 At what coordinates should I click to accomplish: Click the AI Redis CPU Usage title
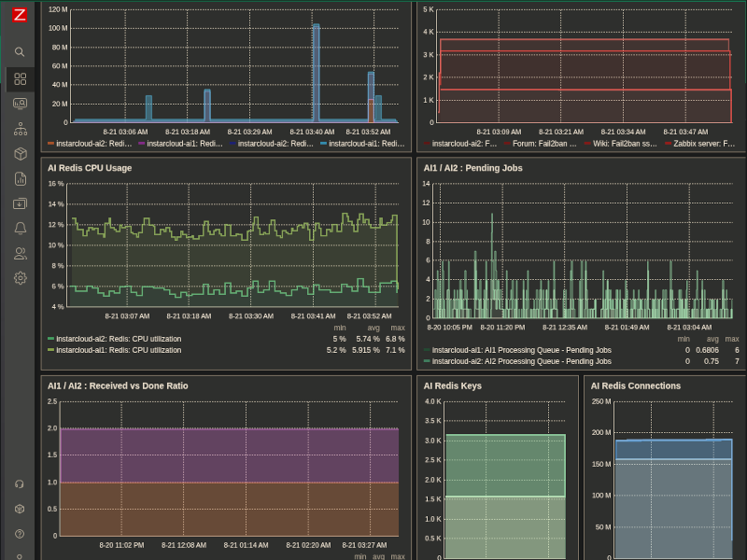[90, 168]
